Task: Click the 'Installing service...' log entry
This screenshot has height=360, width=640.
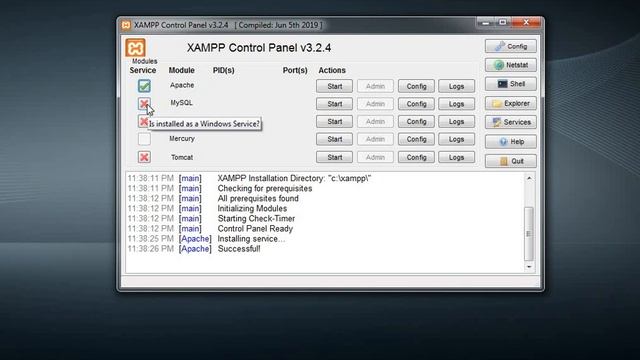Action: [x=251, y=239]
